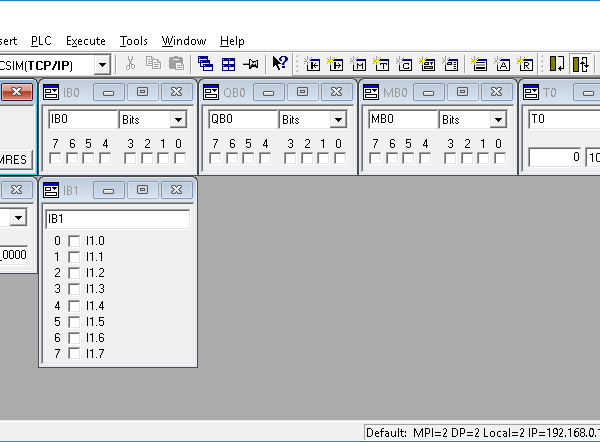This screenshot has height=442, width=600.
Task: Click the status bar text 'Default: MPI=2 DP=2'
Action: pos(422,433)
